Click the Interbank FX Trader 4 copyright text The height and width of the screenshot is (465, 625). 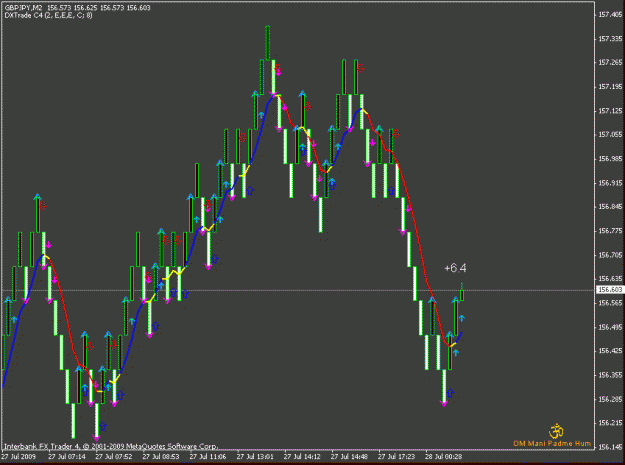(x=111, y=446)
